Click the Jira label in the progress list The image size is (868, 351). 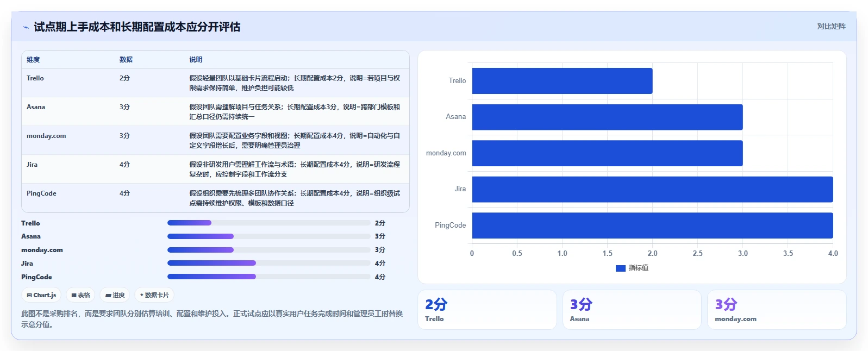tap(27, 264)
